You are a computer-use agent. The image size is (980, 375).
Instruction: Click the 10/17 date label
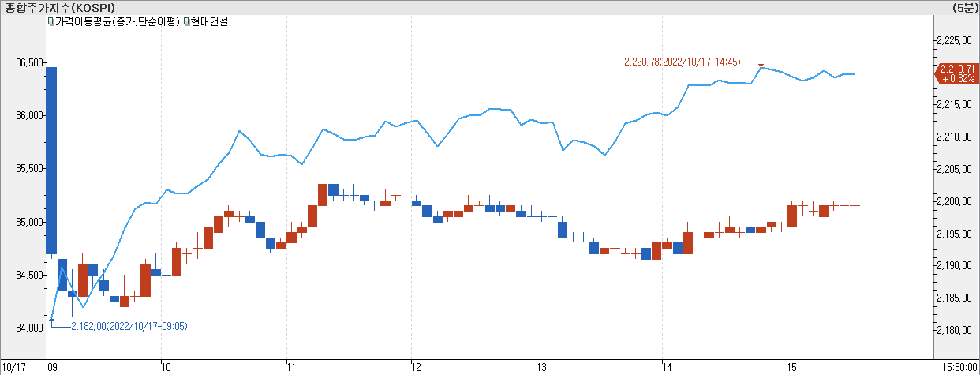[13, 368]
